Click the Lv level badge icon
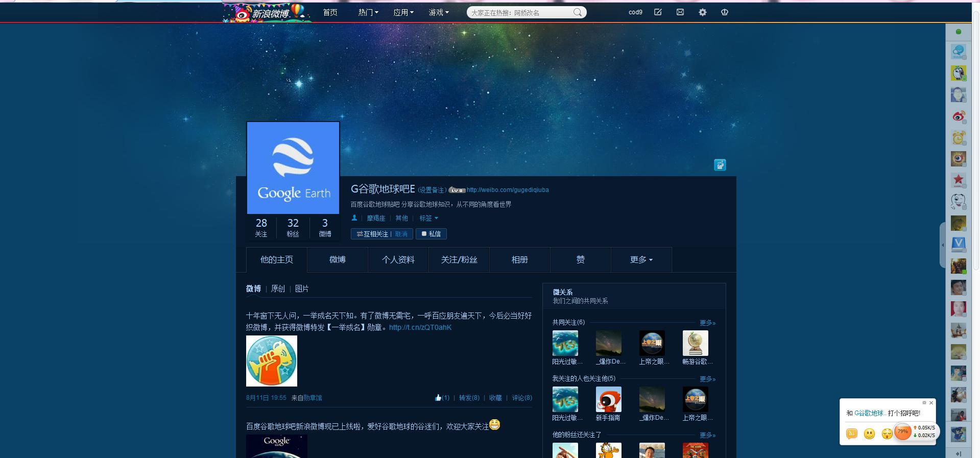Viewport: 980px width, 458px height. [457, 190]
